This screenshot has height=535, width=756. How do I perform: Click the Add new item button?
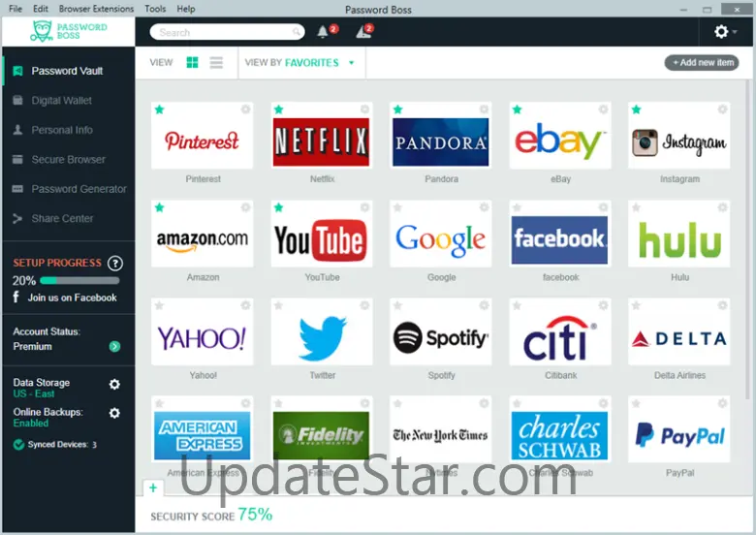coord(702,62)
